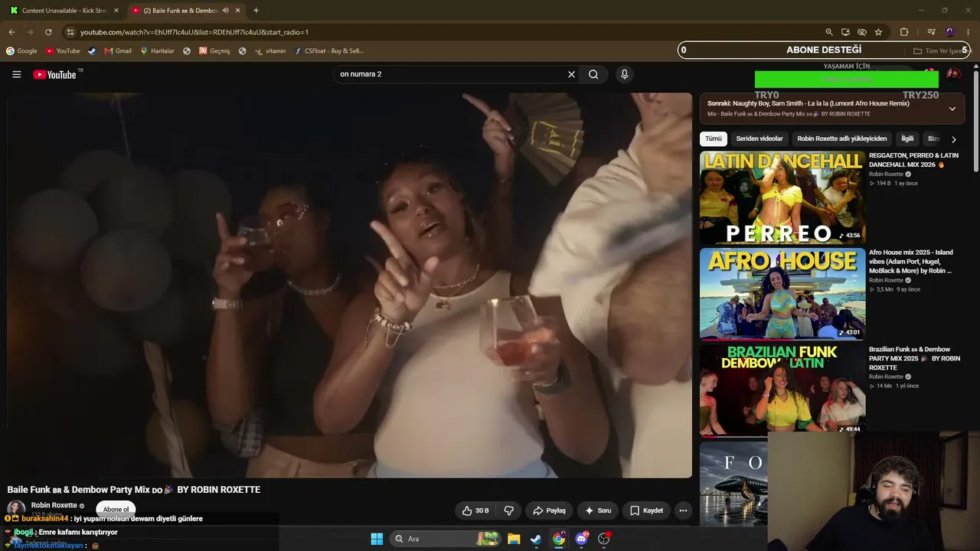Image resolution: width=980 pixels, height=551 pixels.
Task: Open the zoom magnifier icon in address bar
Action: point(829,32)
